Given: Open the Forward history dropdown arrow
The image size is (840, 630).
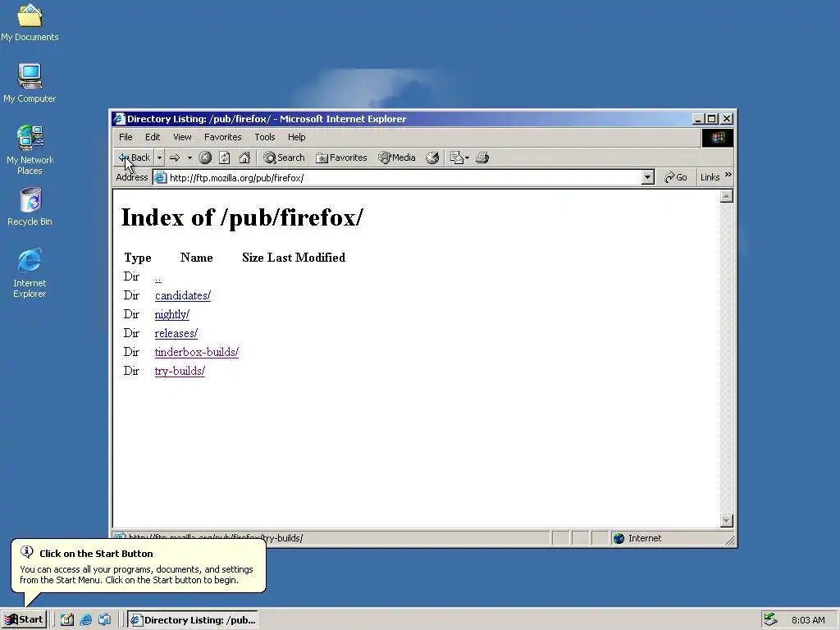Looking at the screenshot, I should point(189,157).
